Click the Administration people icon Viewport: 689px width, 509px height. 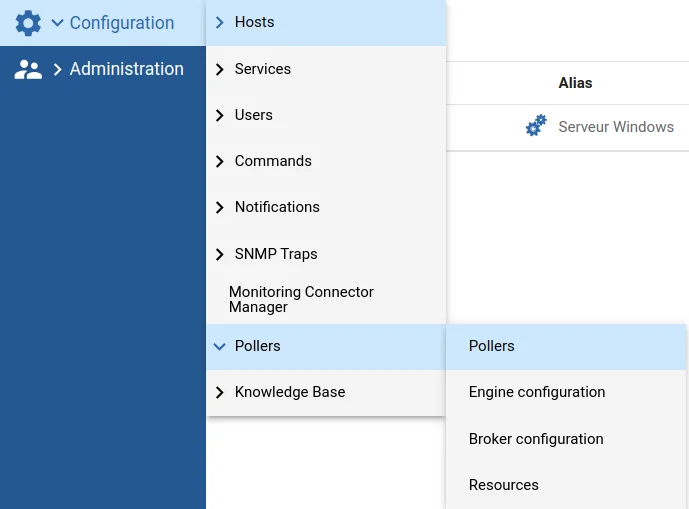(28, 69)
